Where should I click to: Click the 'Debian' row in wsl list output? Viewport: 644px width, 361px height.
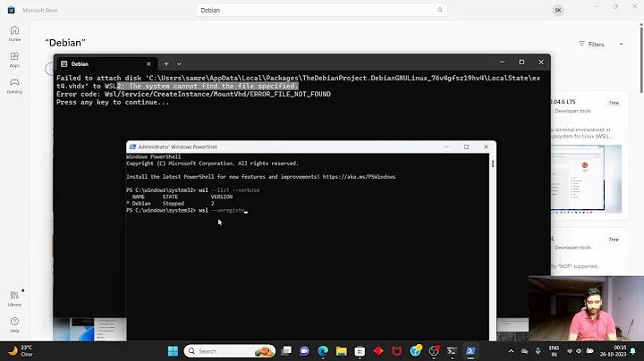[171, 204]
